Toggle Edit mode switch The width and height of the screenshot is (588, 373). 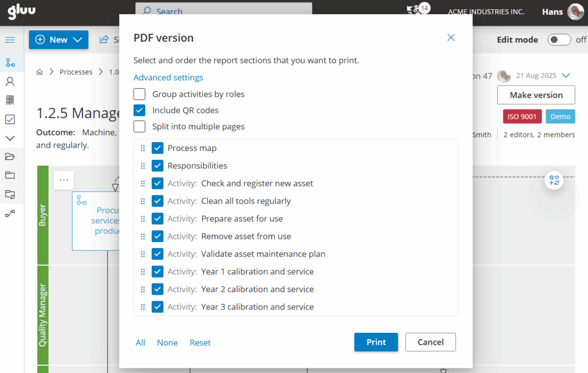pyautogui.click(x=559, y=40)
